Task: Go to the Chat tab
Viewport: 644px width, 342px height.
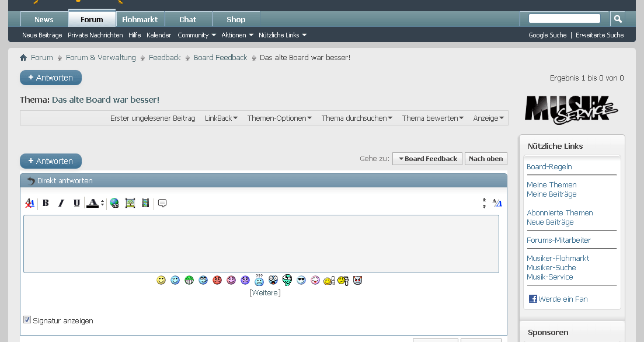Action: click(x=187, y=19)
